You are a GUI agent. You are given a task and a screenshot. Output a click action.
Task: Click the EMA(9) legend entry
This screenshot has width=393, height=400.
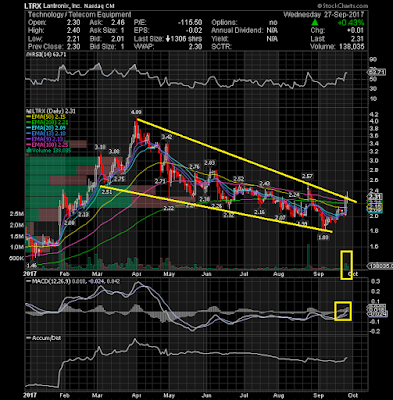pyautogui.click(x=45, y=139)
